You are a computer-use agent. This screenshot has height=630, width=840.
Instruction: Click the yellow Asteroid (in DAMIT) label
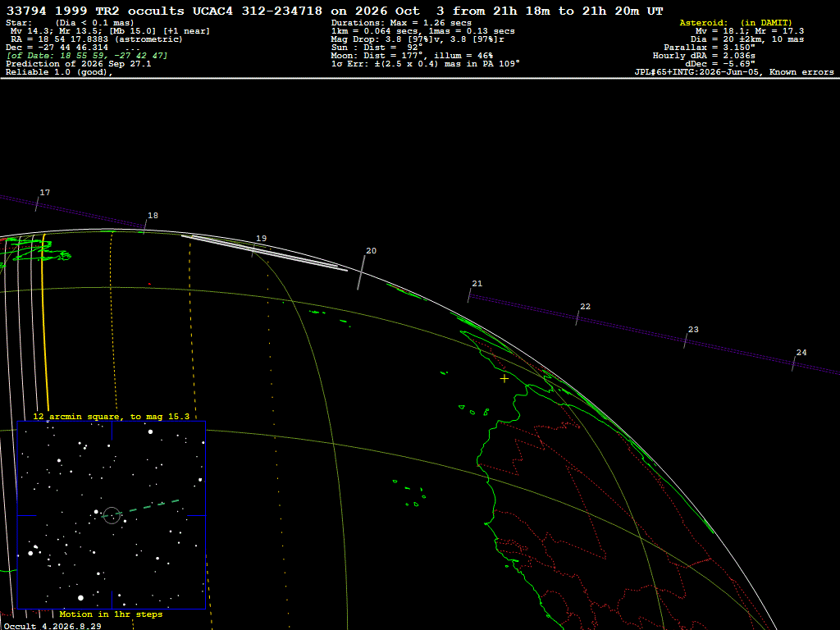[736, 22]
